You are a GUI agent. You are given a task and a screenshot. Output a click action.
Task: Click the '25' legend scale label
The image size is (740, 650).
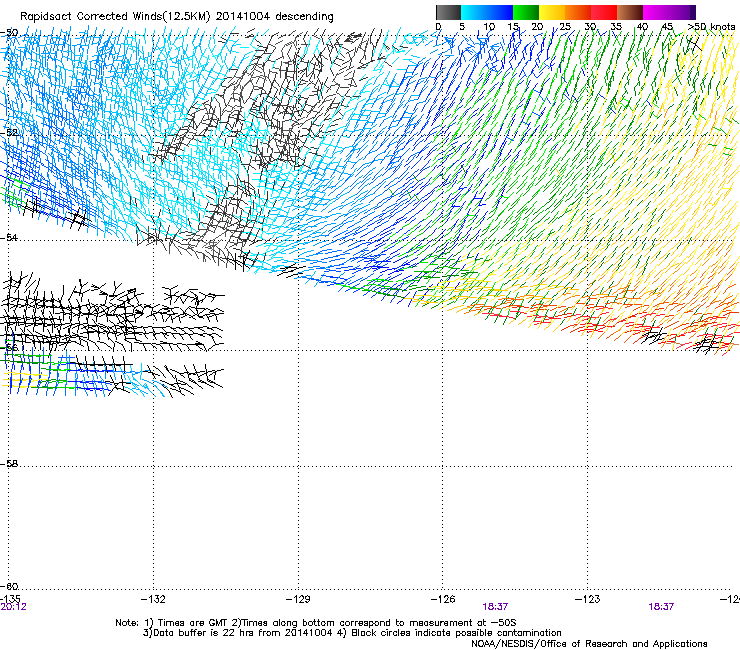[565, 27]
